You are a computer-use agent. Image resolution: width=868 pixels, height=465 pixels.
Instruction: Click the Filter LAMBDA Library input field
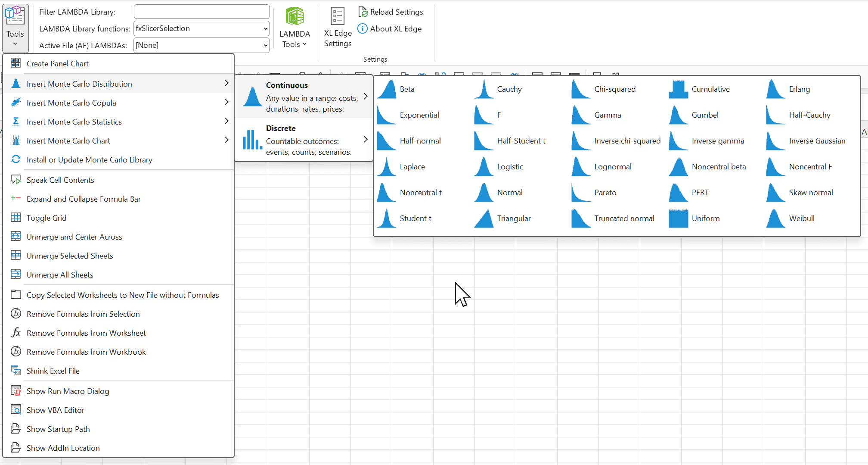tap(201, 12)
